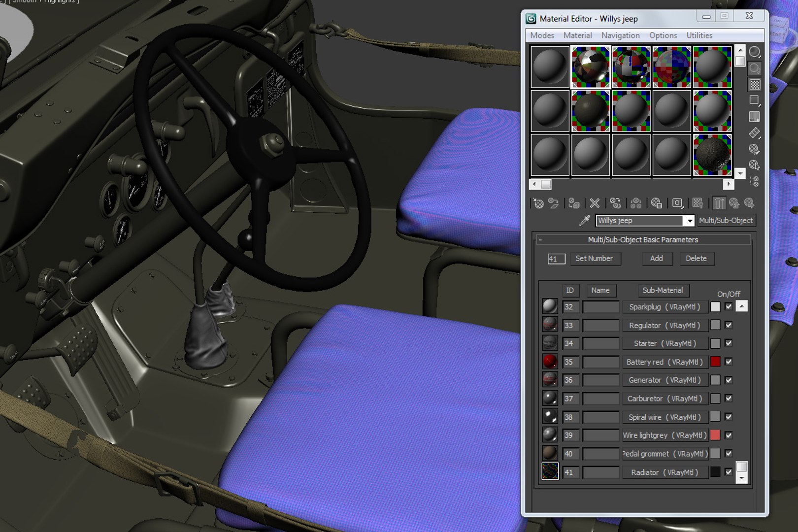
Task: Uncheck the Spiral wire On/Off box
Action: pos(729,417)
